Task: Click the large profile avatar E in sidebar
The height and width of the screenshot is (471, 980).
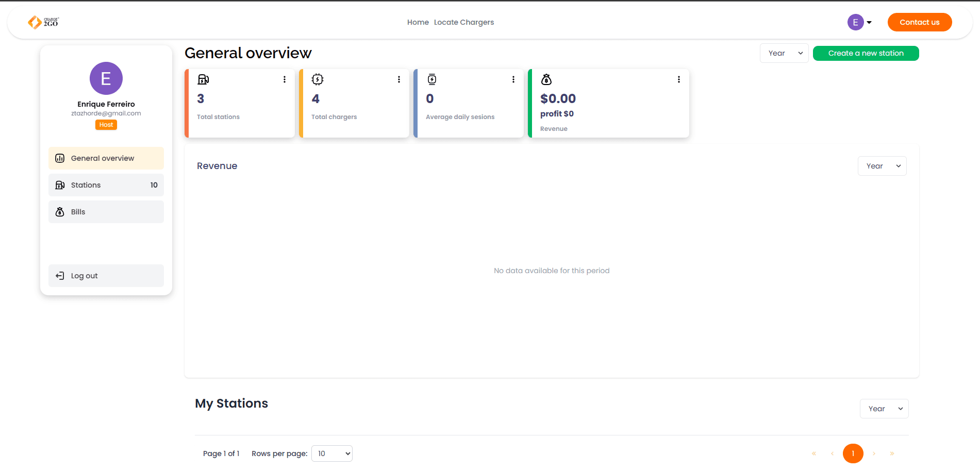Action: click(x=106, y=78)
